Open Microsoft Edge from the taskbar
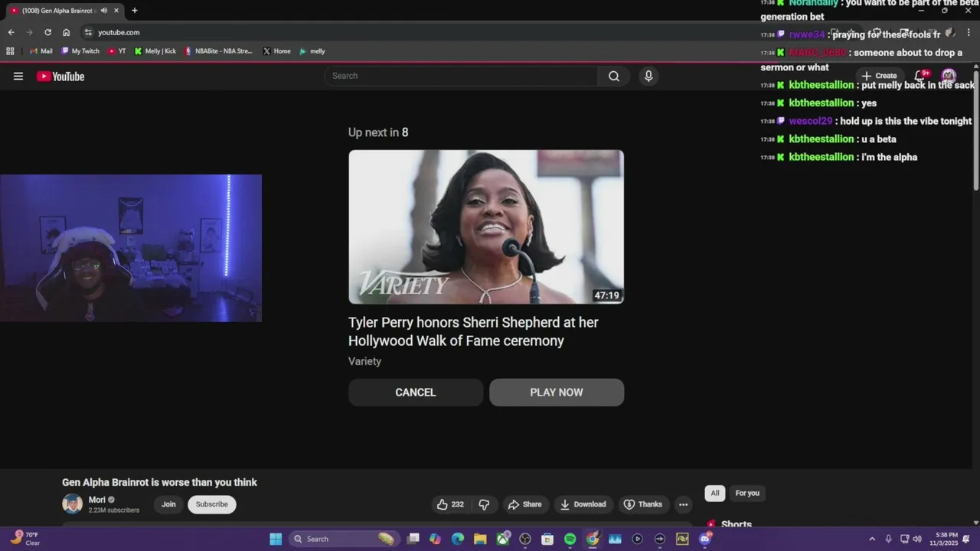980x551 pixels. (x=458, y=539)
